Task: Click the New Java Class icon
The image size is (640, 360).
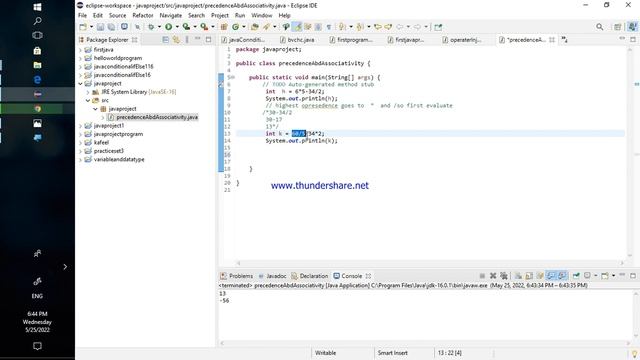Action: 236,27
